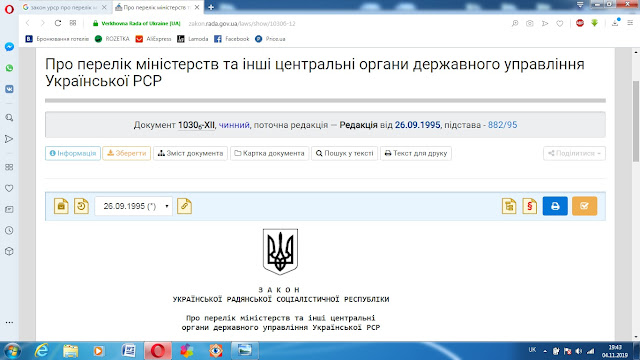Viewport: 640px width, 360px height.
Task: Open Текст для друку
Action: 416,153
